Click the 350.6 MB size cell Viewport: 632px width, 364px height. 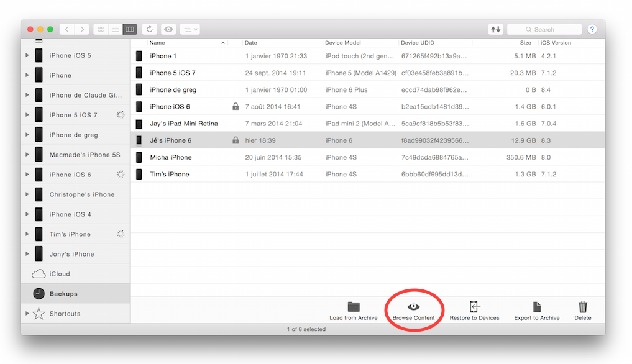coord(521,158)
